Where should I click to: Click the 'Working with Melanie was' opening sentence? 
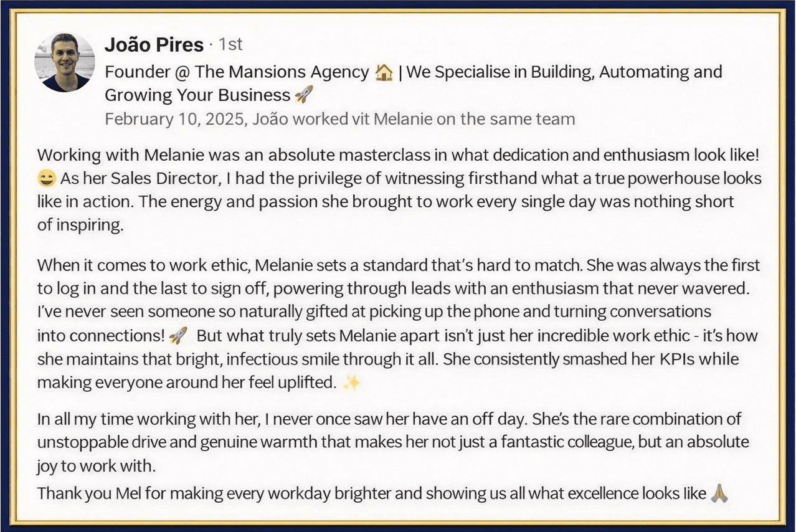[x=397, y=156]
